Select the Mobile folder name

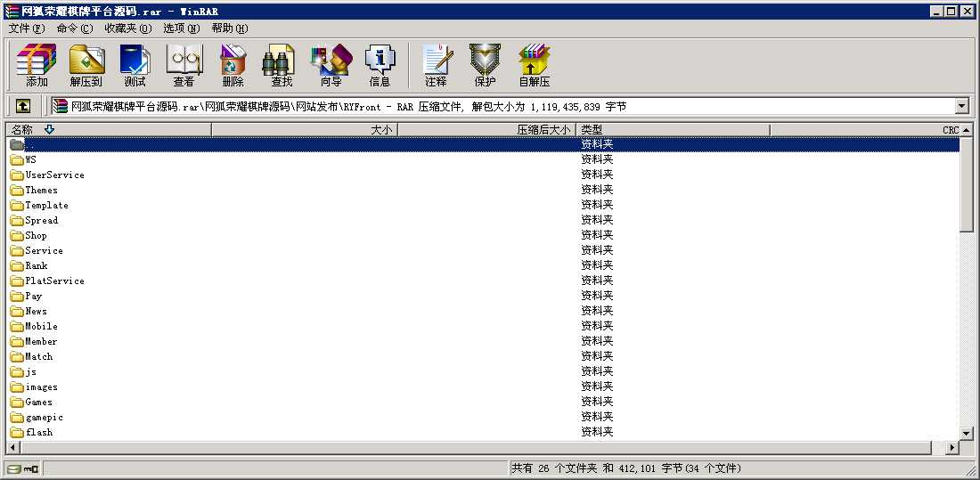[41, 326]
